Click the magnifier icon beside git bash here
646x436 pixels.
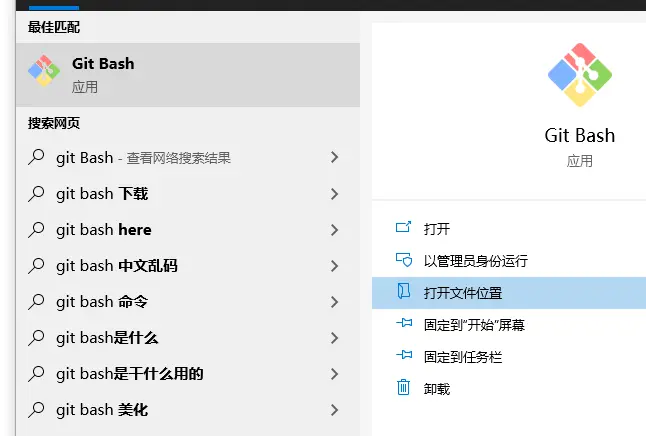click(x=36, y=230)
